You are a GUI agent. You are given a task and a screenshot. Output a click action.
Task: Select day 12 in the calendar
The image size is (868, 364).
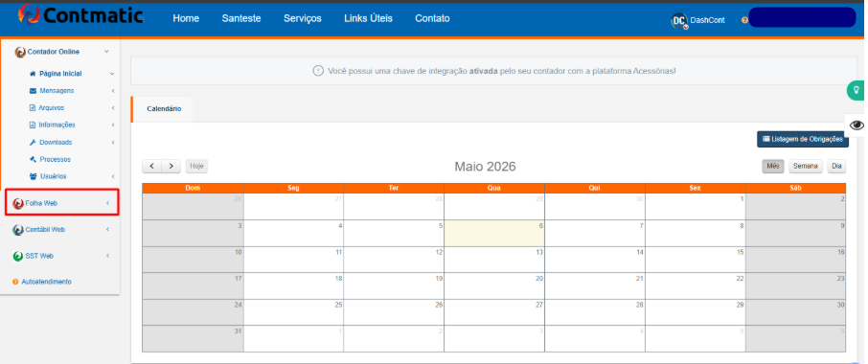point(394,260)
